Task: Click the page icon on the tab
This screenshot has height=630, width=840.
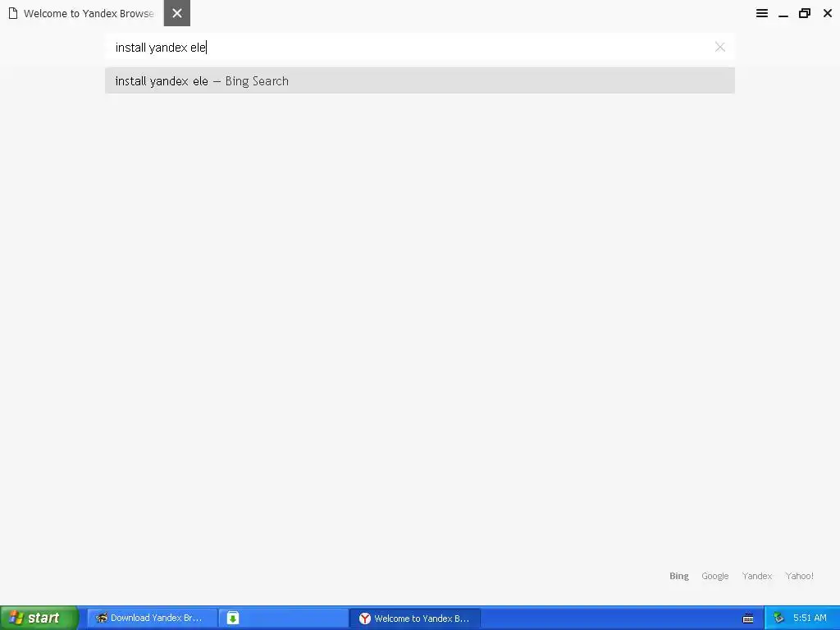Action: pos(13,13)
